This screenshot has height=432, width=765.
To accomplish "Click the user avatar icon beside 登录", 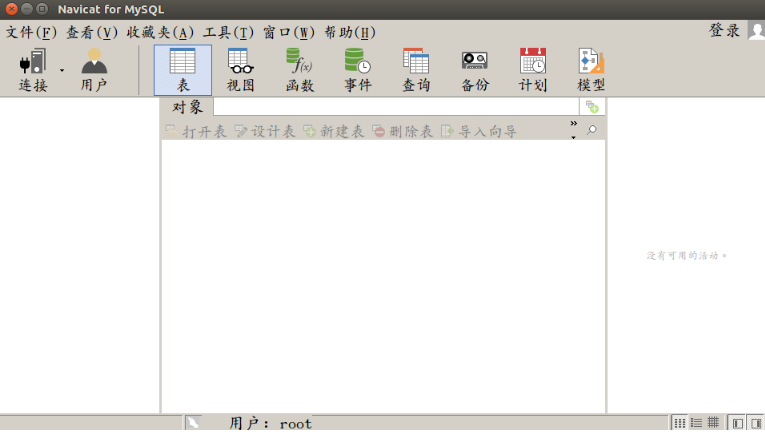I will point(756,31).
